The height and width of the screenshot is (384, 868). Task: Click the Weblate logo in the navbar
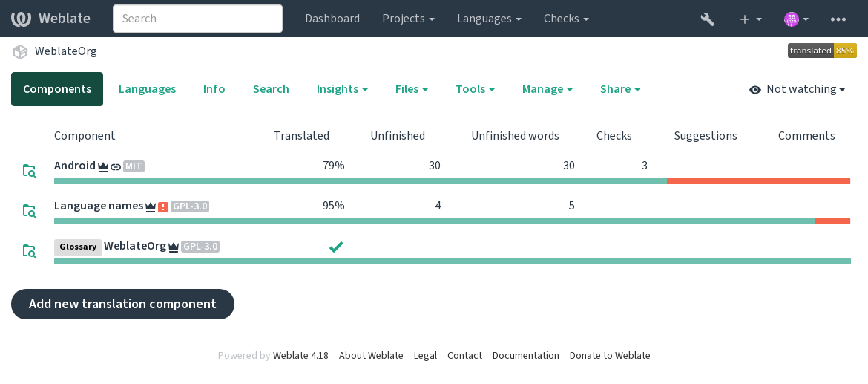pyautogui.click(x=50, y=19)
